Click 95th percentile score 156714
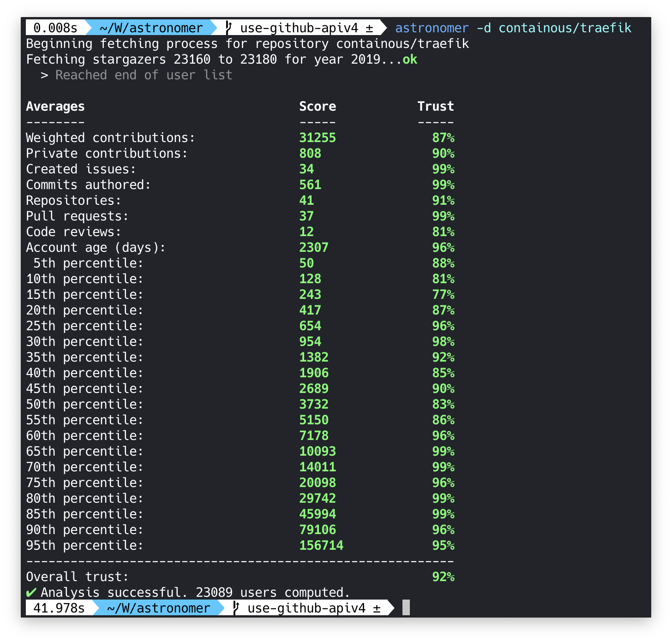Image resolution: width=672 pixels, height=642 pixels. point(321,546)
